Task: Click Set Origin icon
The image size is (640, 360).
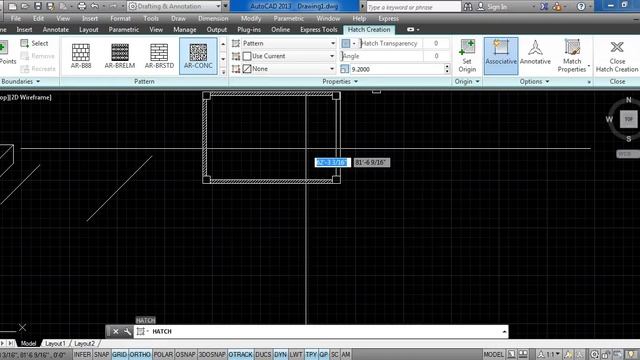Action: pyautogui.click(x=467, y=47)
